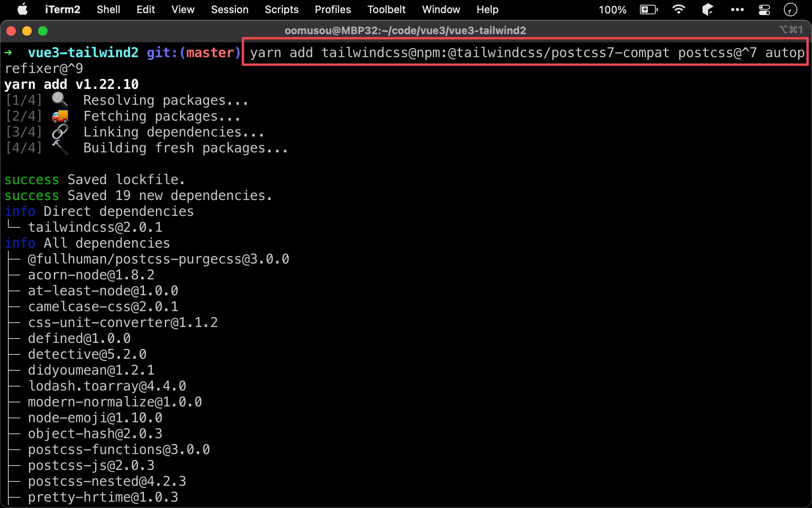Click the acorn-node@1.8.2 entry
The height and width of the screenshot is (508, 812).
(91, 275)
